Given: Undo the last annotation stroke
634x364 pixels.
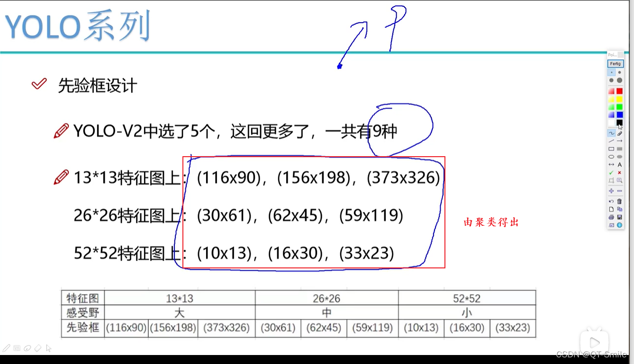Looking at the screenshot, I should coord(611,201).
